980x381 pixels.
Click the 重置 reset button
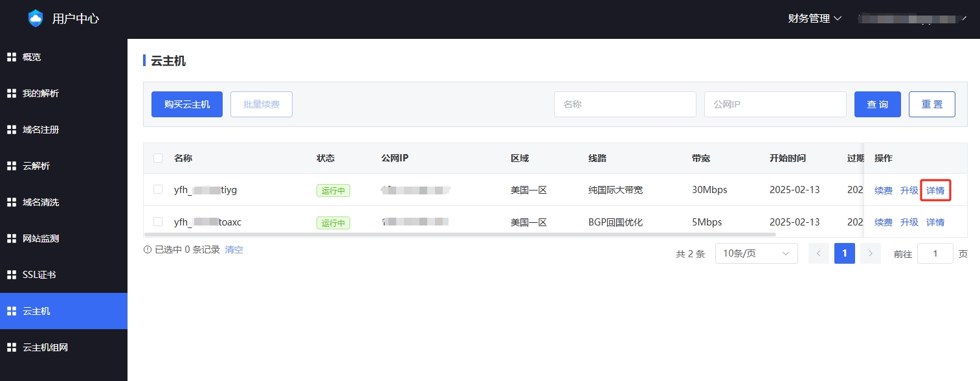[x=932, y=104]
